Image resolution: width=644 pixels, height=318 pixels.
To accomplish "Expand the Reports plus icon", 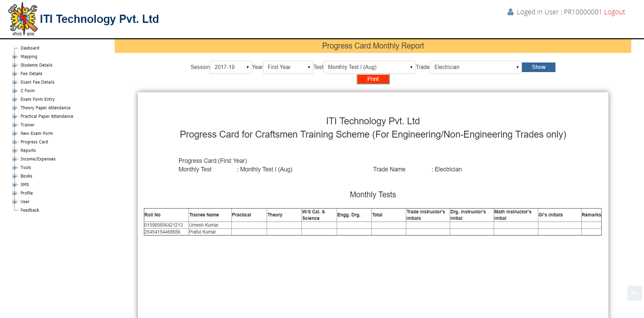I will click(14, 151).
